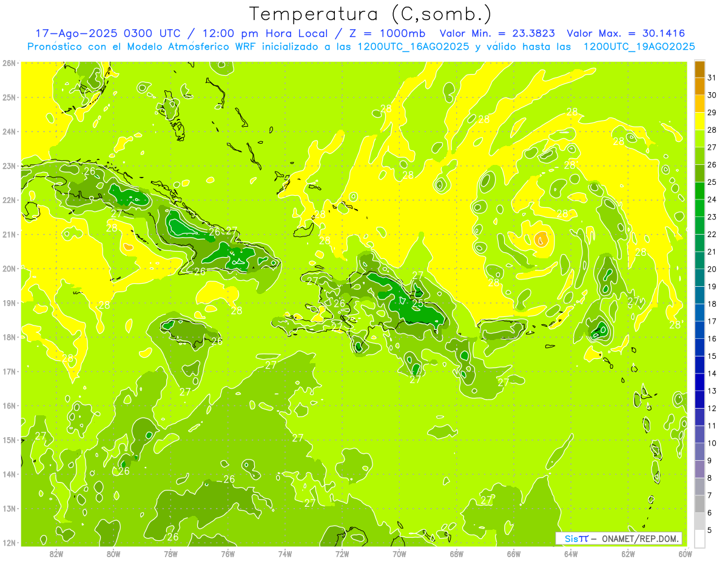Click the color bar value 31
This screenshot has height=562, width=728.
pyautogui.click(x=712, y=77)
